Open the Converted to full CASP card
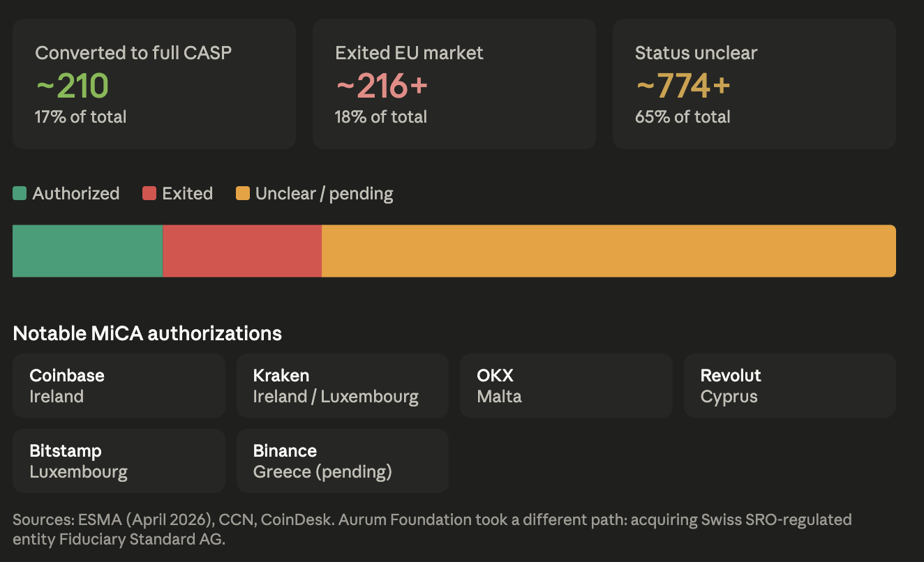924x562 pixels. pyautogui.click(x=154, y=84)
